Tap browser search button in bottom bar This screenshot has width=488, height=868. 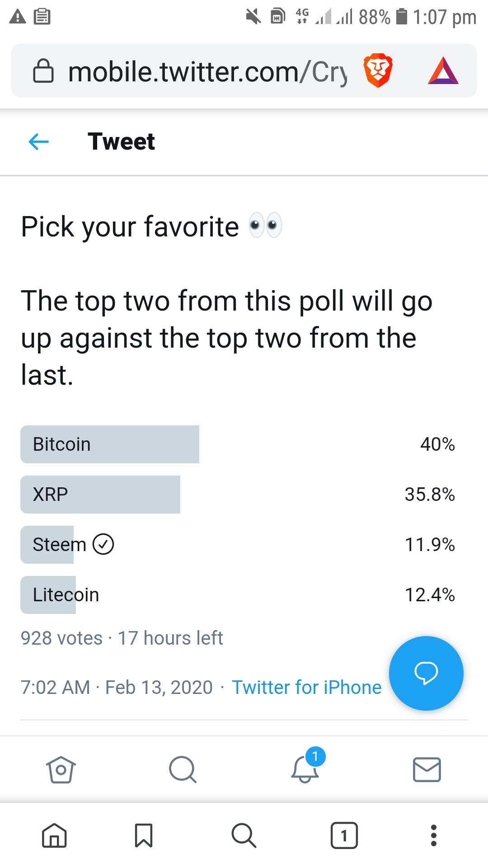(244, 835)
